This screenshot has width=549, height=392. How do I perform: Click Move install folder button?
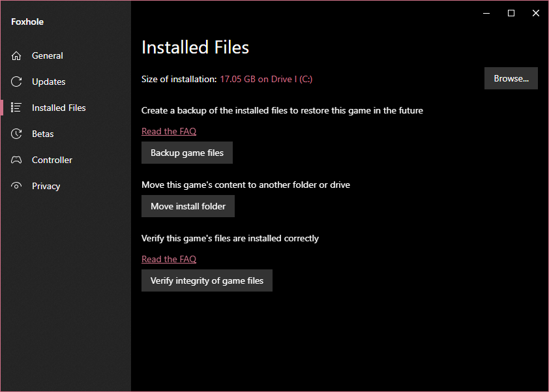click(x=188, y=207)
